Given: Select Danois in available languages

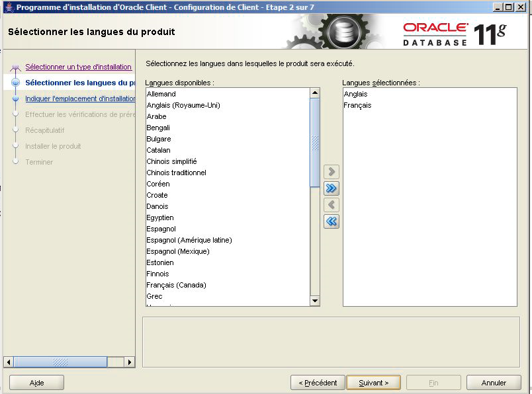Looking at the screenshot, I should click(x=228, y=206).
